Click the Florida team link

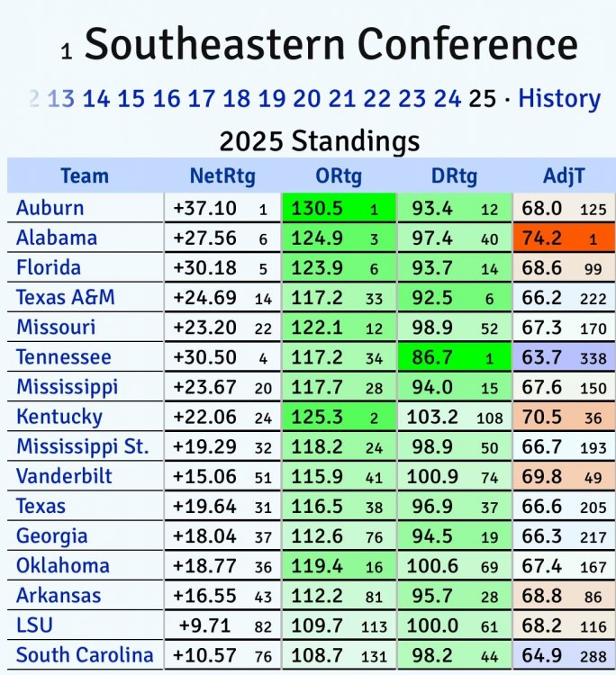[x=49, y=267]
